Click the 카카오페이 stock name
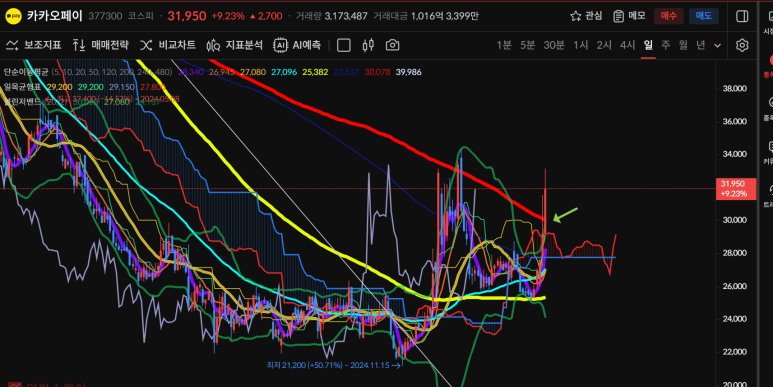The width and height of the screenshot is (773, 387). click(x=55, y=16)
